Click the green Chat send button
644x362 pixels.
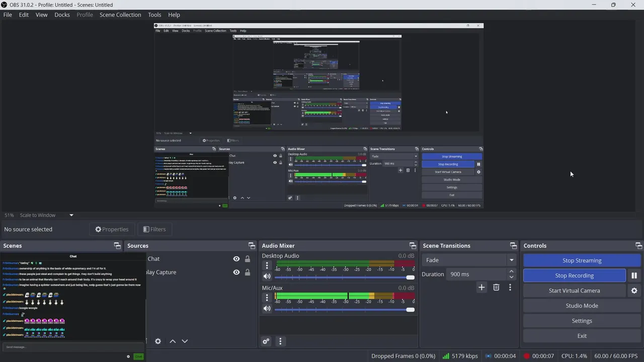138,356
